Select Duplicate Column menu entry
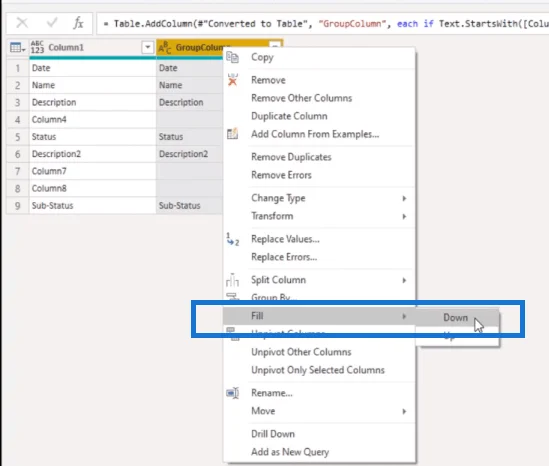549x466 pixels. pyautogui.click(x=289, y=116)
